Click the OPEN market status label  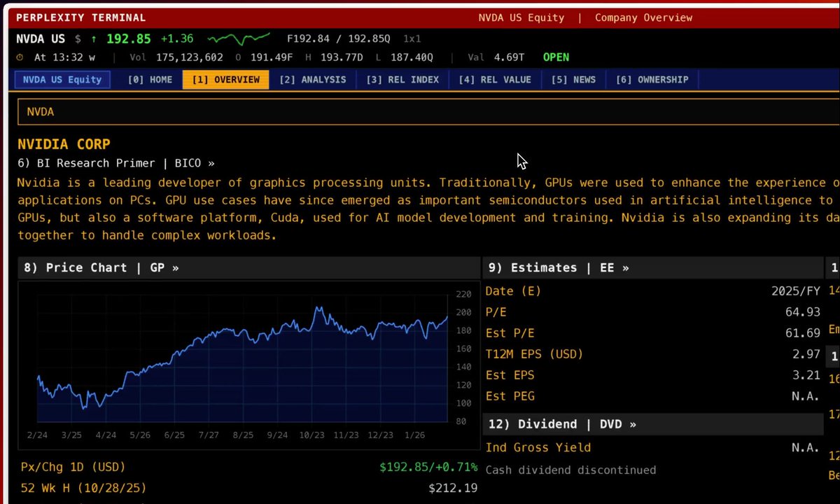(x=556, y=57)
